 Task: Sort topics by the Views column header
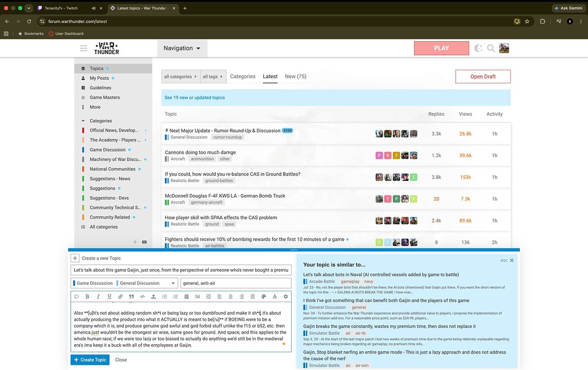click(x=465, y=114)
